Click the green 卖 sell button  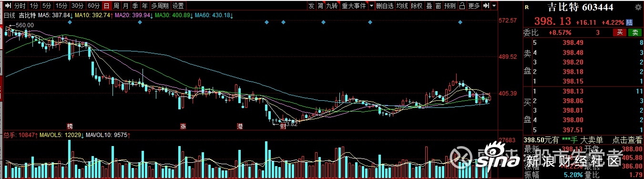pyautogui.click(x=635, y=32)
